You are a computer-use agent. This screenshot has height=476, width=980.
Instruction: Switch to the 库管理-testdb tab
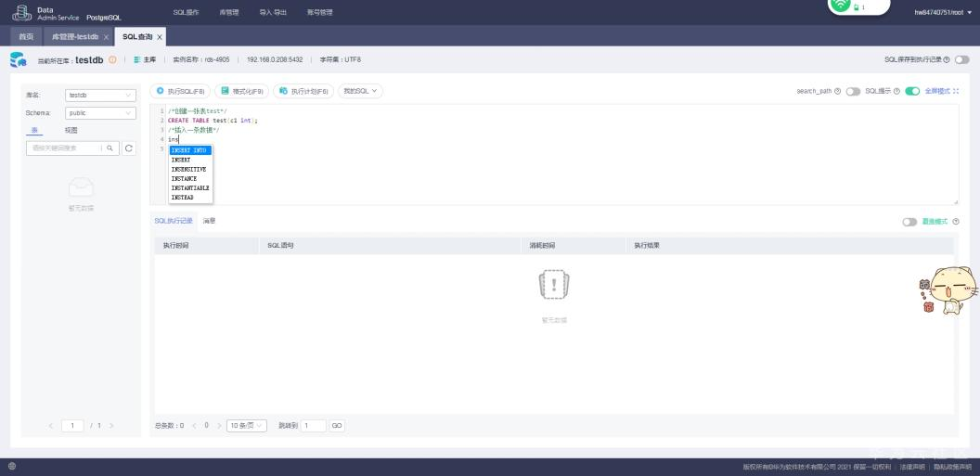tap(75, 37)
